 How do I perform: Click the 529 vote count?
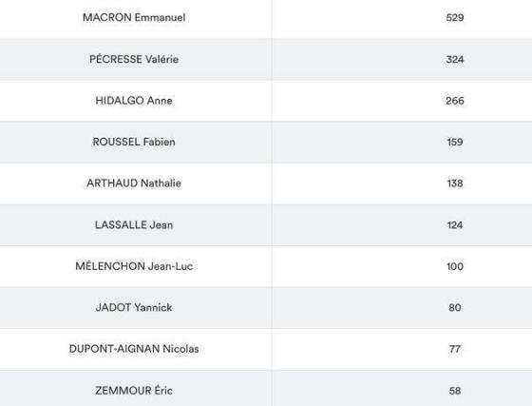(455, 17)
